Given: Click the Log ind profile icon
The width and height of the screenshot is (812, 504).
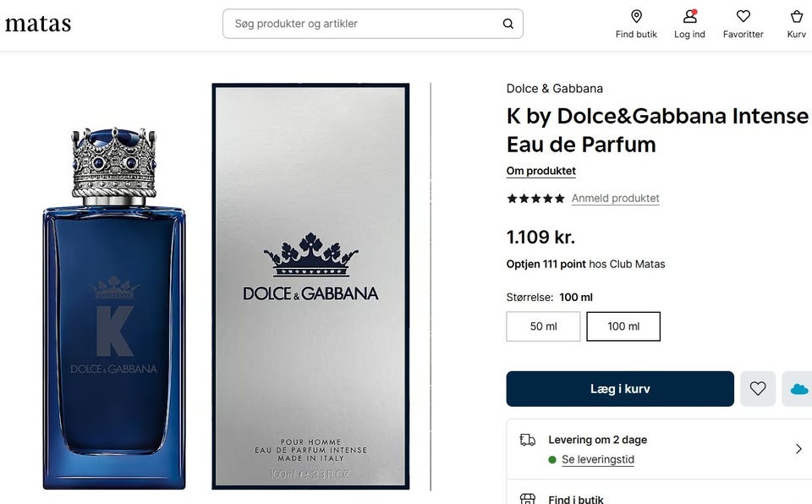Looking at the screenshot, I should [x=689, y=17].
